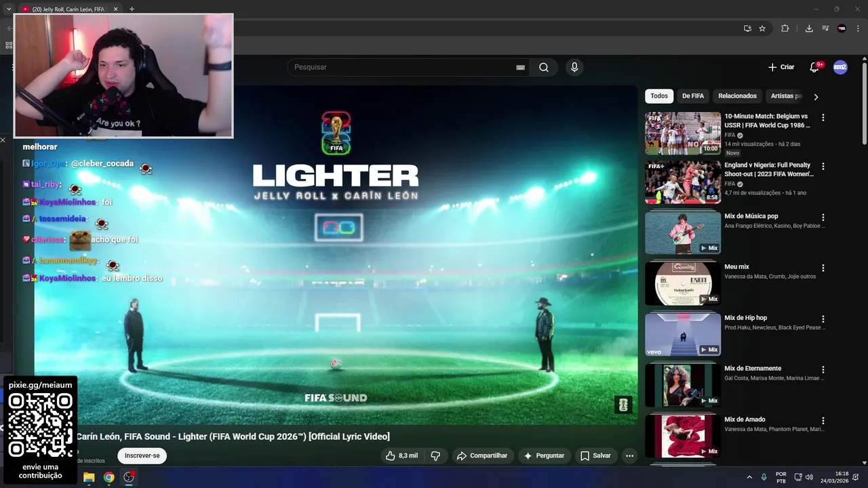868x488 pixels.
Task: Open Meu mix thumbnail
Action: point(683,283)
